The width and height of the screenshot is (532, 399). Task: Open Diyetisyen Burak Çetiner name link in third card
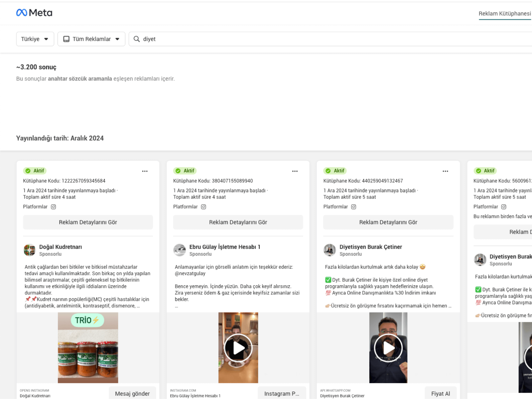371,247
